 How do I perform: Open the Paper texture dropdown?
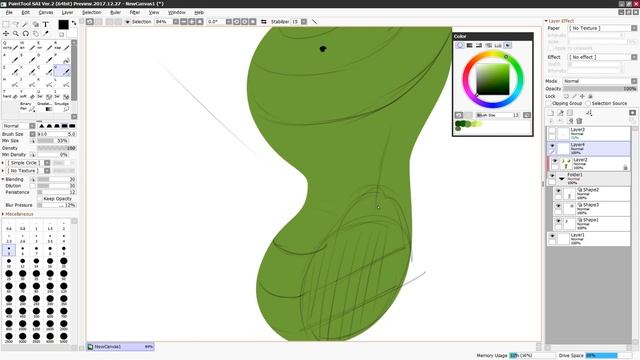point(603,28)
